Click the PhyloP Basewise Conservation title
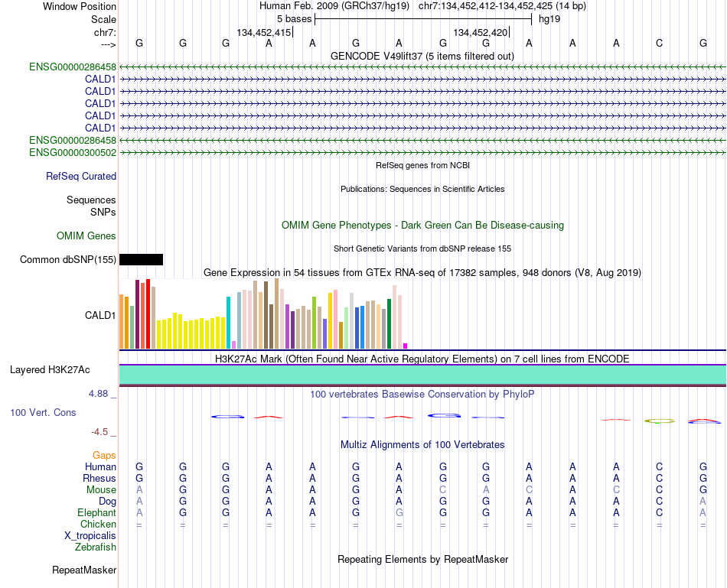Screen dimensions: 727x588 click(x=422, y=395)
